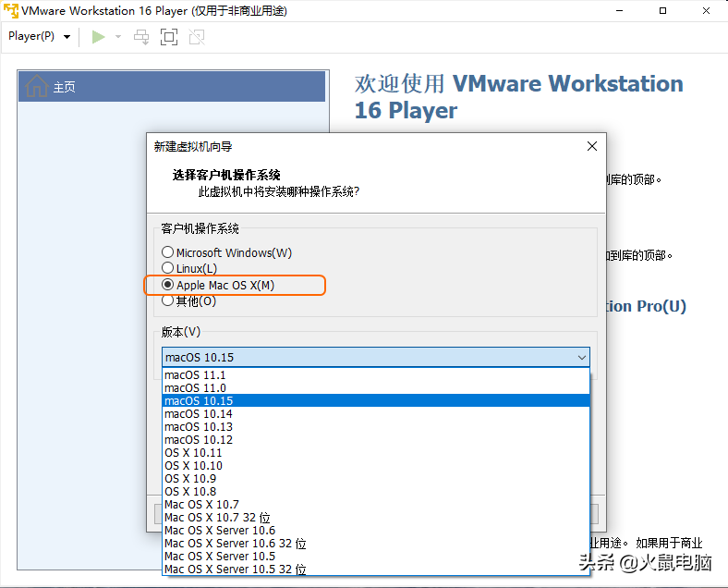This screenshot has width=728, height=588.
Task: Pick OS X 10.11 in the list
Action: click(x=376, y=453)
